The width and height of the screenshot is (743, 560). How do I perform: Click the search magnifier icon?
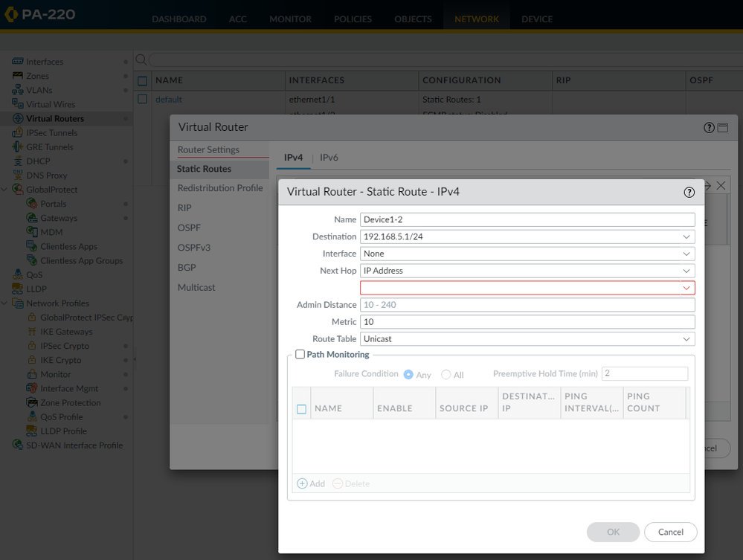click(x=141, y=59)
